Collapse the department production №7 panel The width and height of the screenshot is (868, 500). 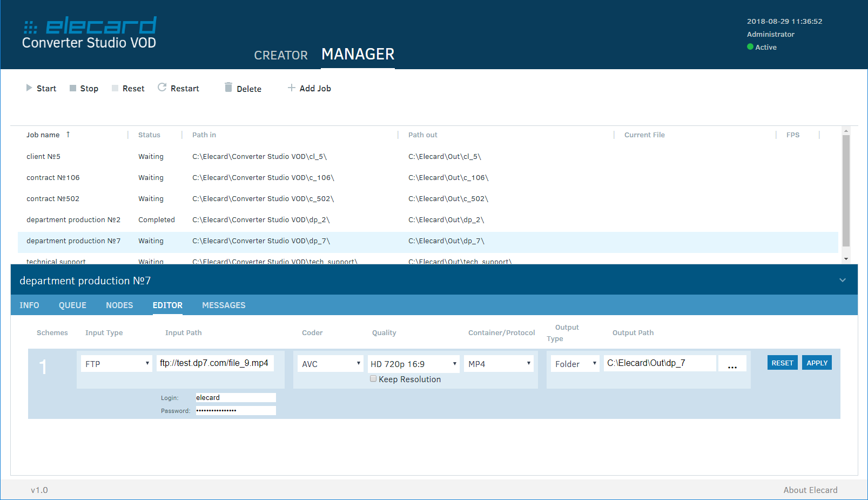[842, 280]
